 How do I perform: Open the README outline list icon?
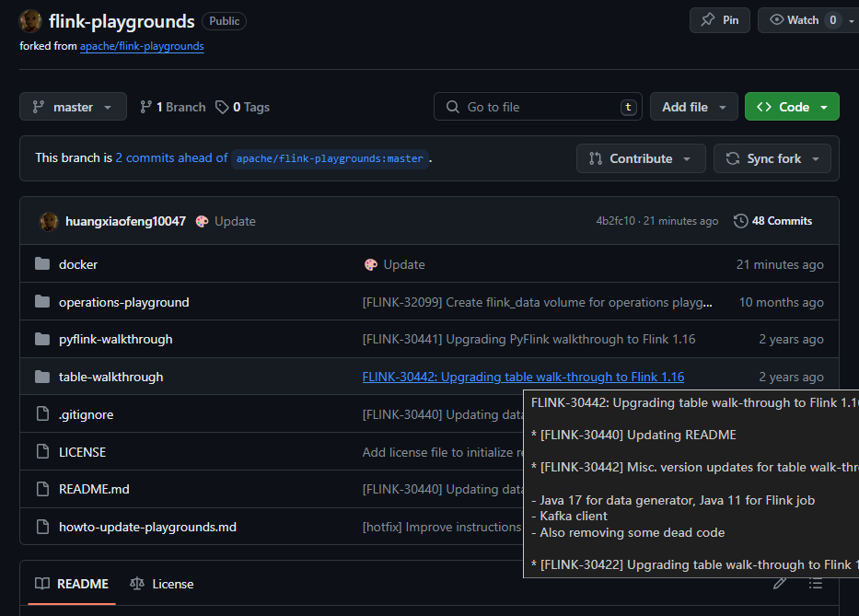[x=816, y=584]
